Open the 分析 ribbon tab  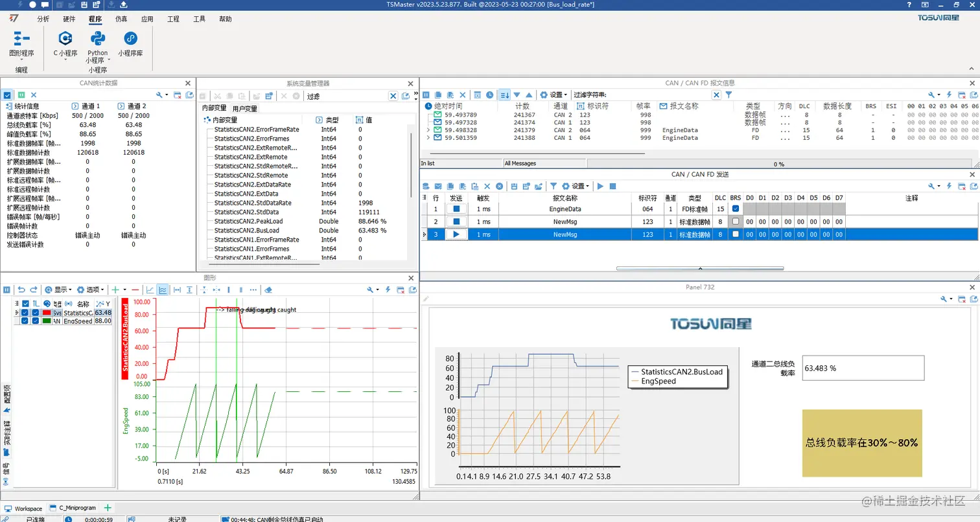pos(43,19)
